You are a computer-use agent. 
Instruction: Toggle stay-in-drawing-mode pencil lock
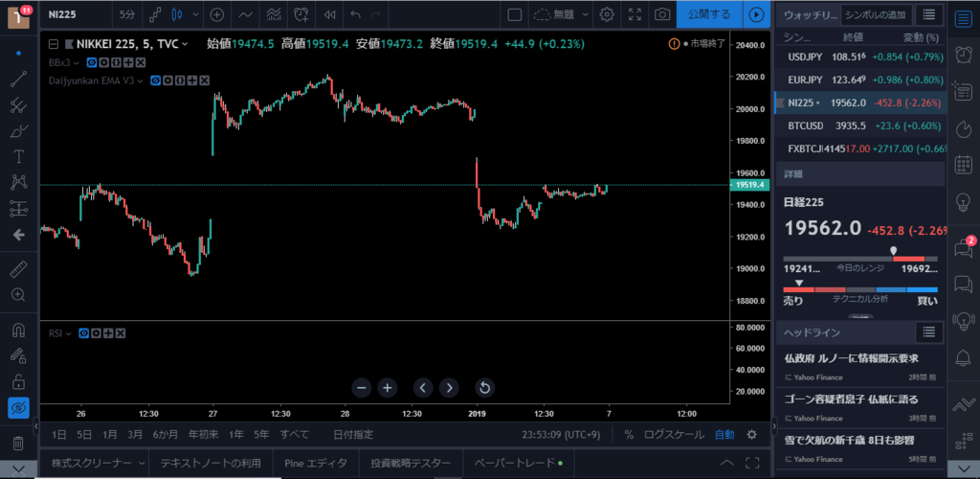[19, 355]
